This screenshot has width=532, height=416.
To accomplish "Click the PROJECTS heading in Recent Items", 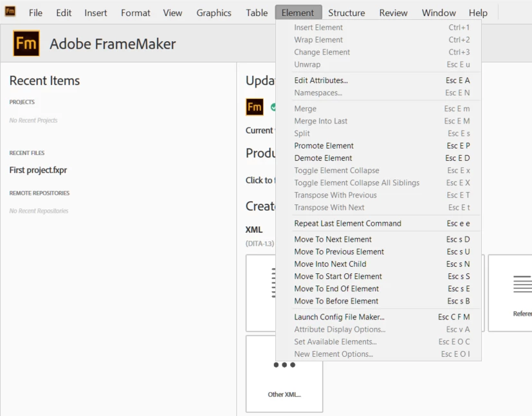I will tap(22, 102).
